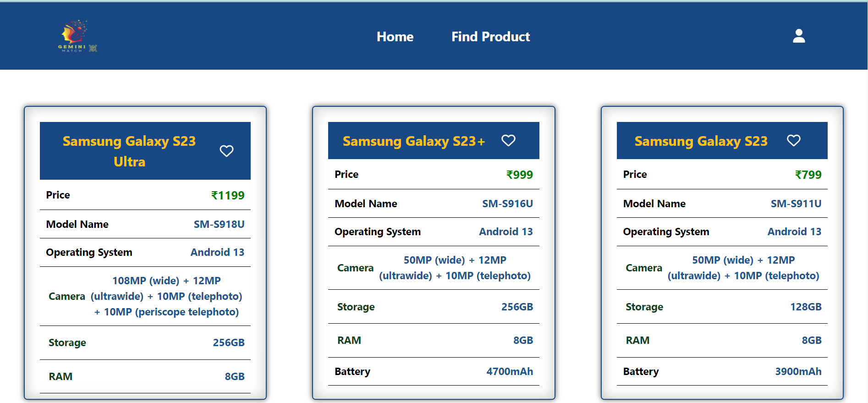Click 256GB storage in the S23 Ultra card
The width and height of the screenshot is (868, 403).
(229, 342)
